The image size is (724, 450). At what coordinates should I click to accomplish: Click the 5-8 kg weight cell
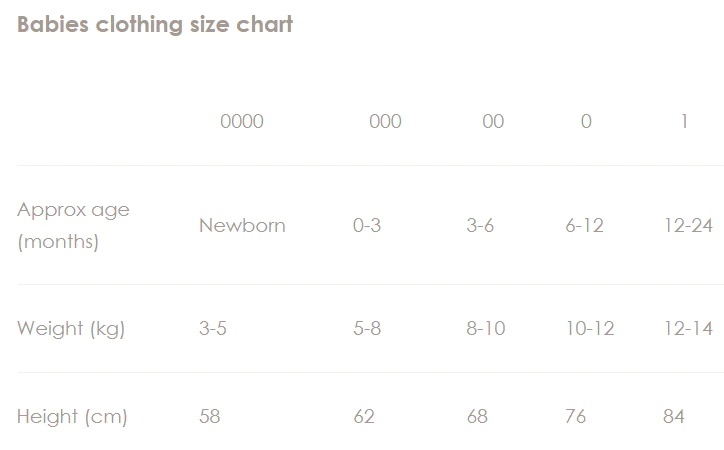(x=367, y=329)
